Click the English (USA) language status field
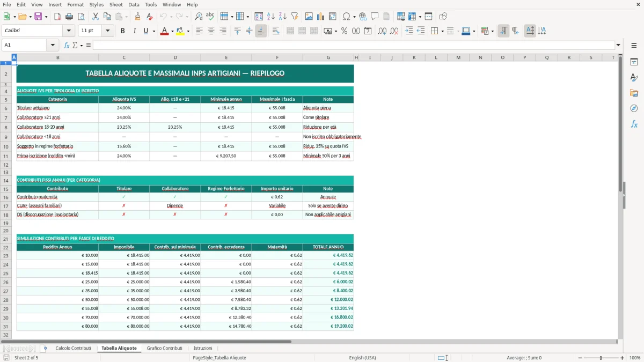644x362 pixels. tap(362, 358)
